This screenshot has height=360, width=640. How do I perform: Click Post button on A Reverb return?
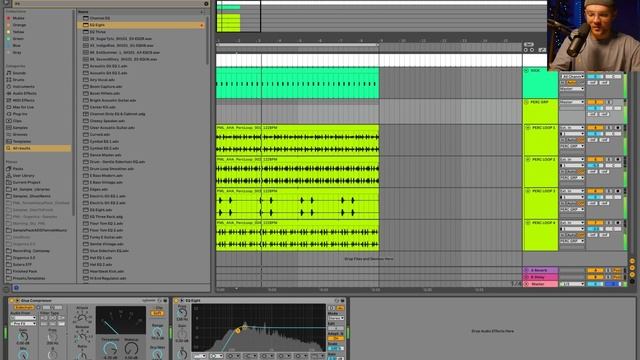617,270
